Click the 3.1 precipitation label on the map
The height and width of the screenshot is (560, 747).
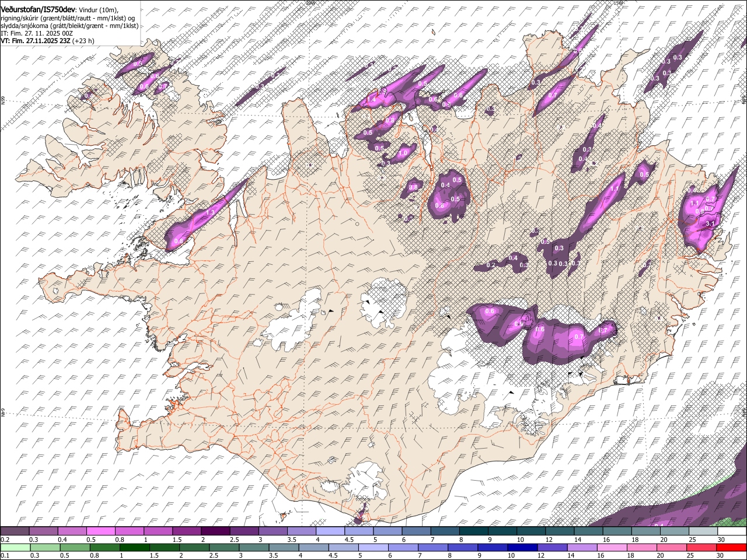(711, 223)
